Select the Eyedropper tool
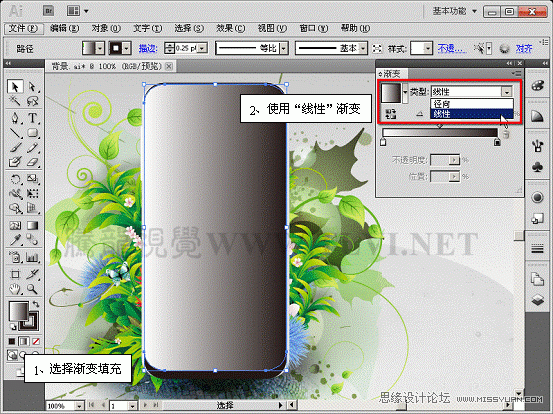This screenshot has width=553, height=414. (15, 240)
